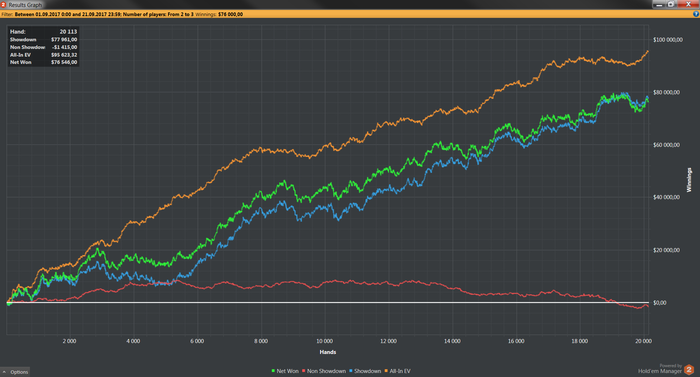Click the Hold'em Manager 2 logo icon
Image resolution: width=700 pixels, height=377 pixels.
[x=689, y=369]
